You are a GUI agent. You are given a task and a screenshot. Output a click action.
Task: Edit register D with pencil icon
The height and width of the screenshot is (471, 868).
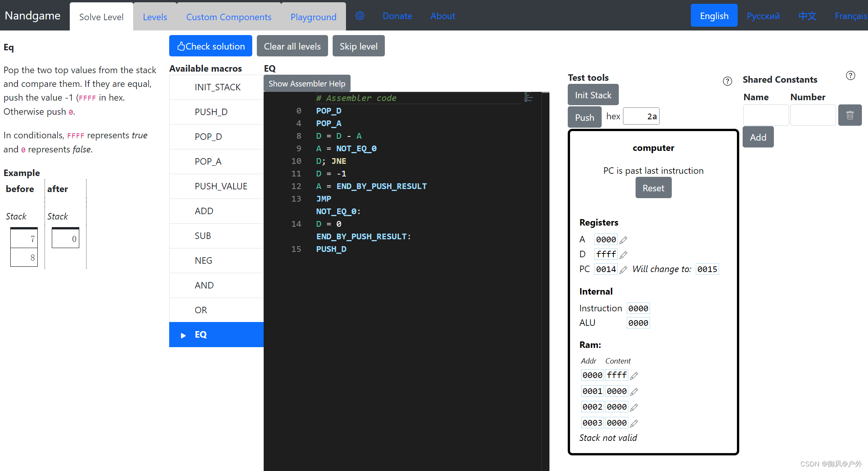623,255
